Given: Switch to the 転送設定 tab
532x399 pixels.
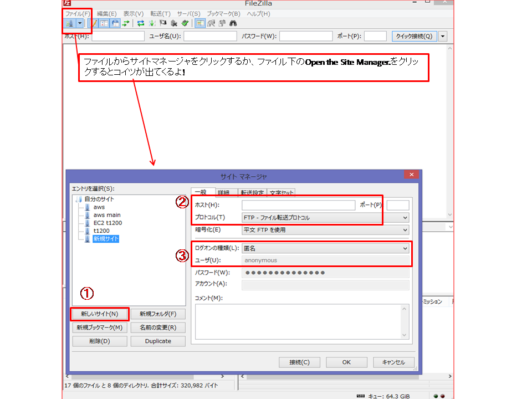Looking at the screenshot, I should (252, 193).
